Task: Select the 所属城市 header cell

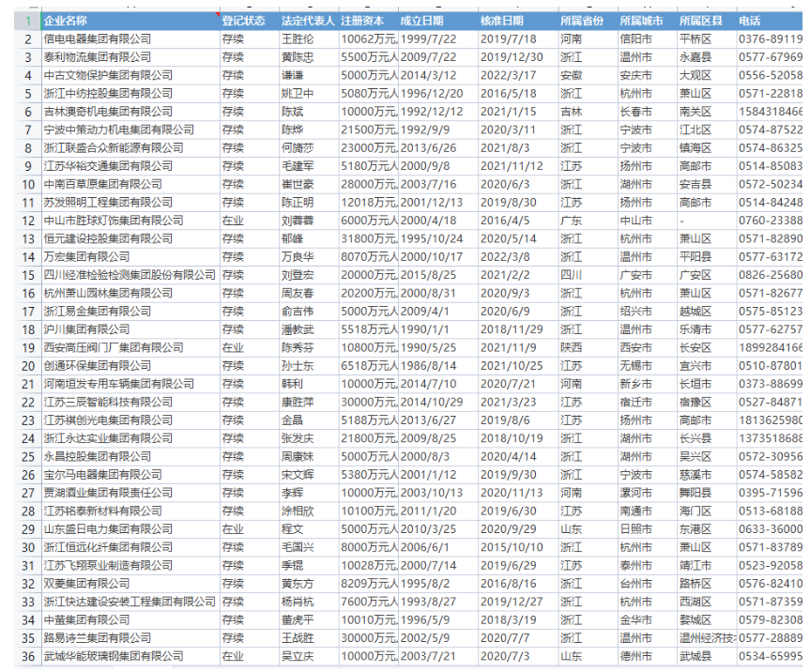Action: (x=648, y=22)
